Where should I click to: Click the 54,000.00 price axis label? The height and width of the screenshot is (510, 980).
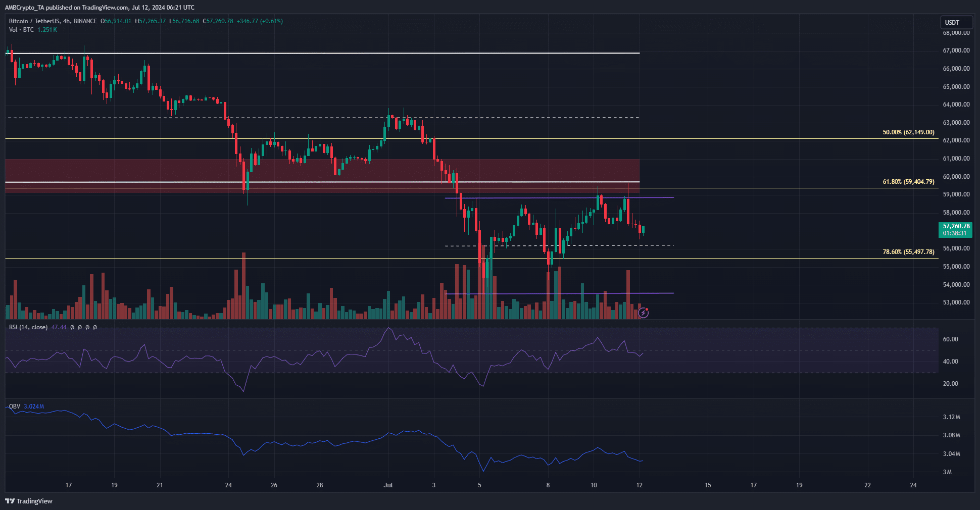point(956,285)
